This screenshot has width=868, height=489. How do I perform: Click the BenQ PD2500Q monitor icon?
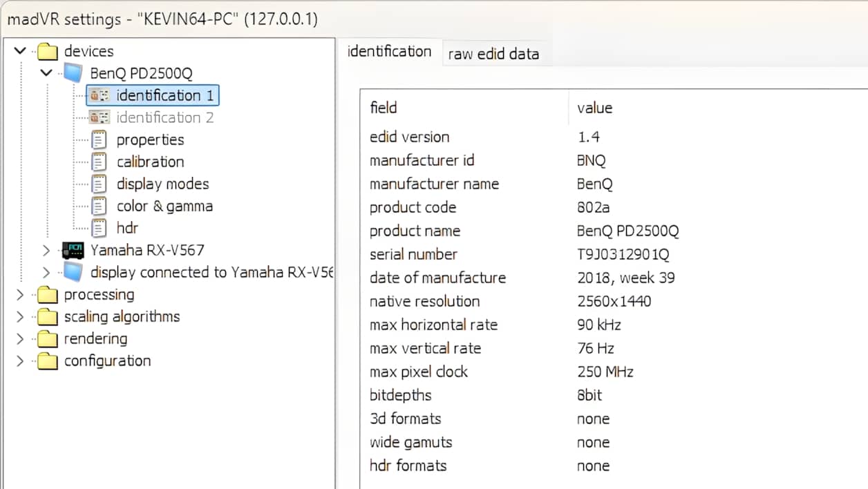coord(73,73)
